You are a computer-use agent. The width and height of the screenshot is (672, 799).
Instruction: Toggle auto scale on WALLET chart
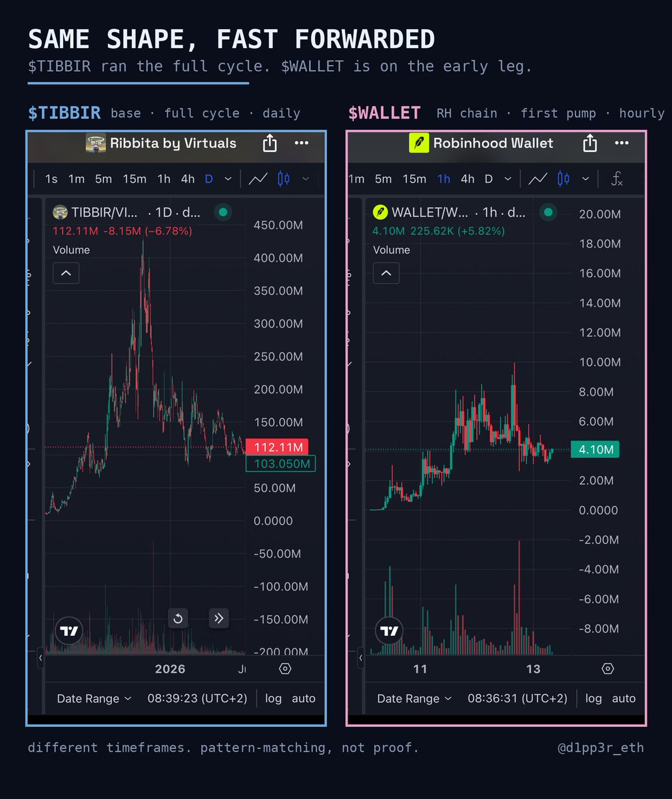624,698
